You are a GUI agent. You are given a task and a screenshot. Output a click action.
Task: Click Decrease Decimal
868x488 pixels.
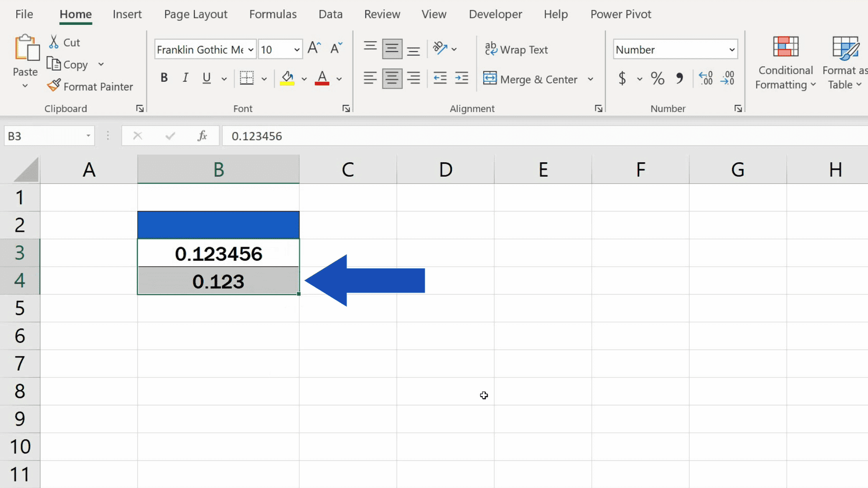(x=728, y=78)
